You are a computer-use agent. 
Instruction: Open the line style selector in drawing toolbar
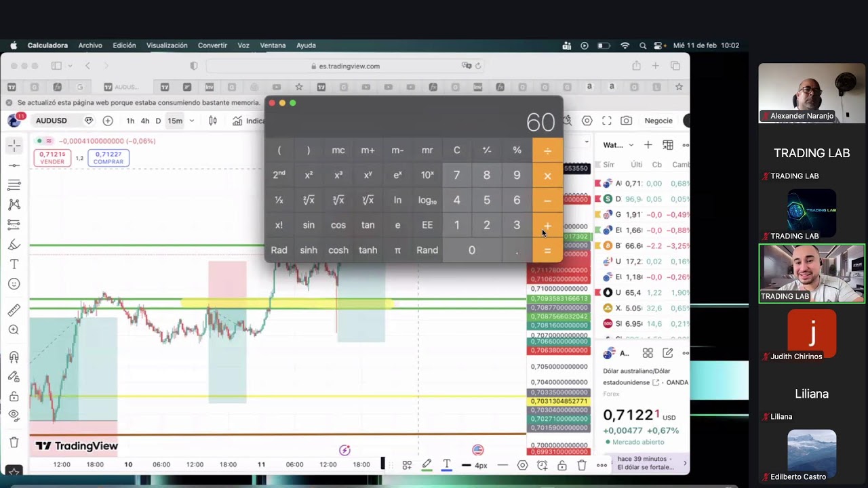point(502,465)
